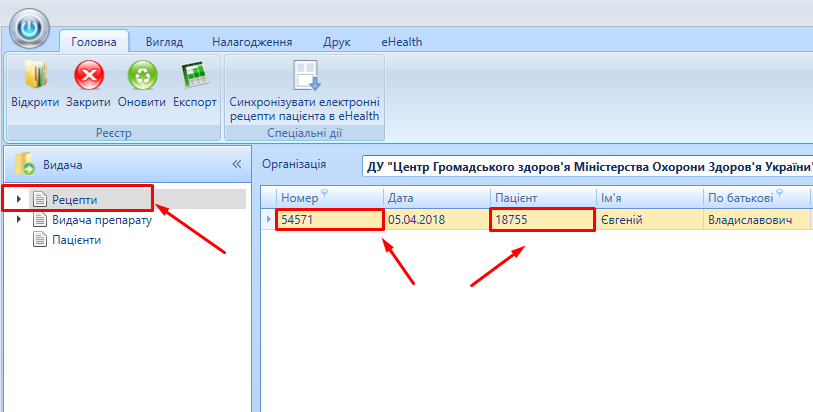Click the Експорт spreadsheet icon
The width and height of the screenshot is (813, 412).
[x=195, y=75]
